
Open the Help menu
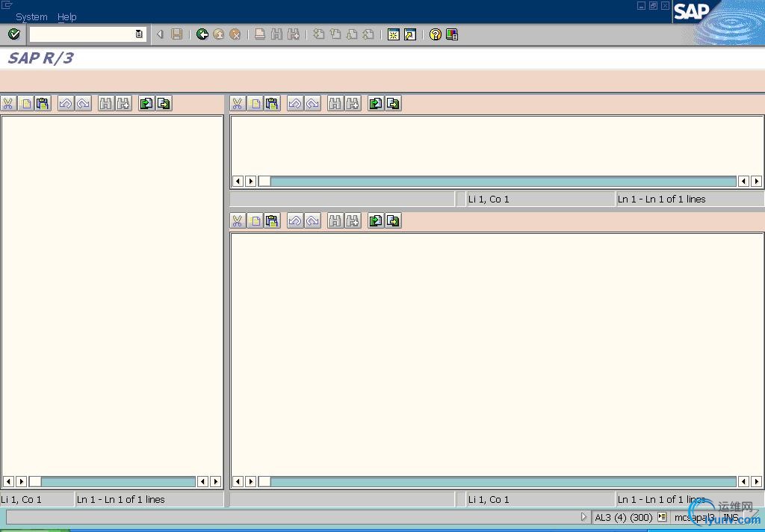(x=66, y=17)
